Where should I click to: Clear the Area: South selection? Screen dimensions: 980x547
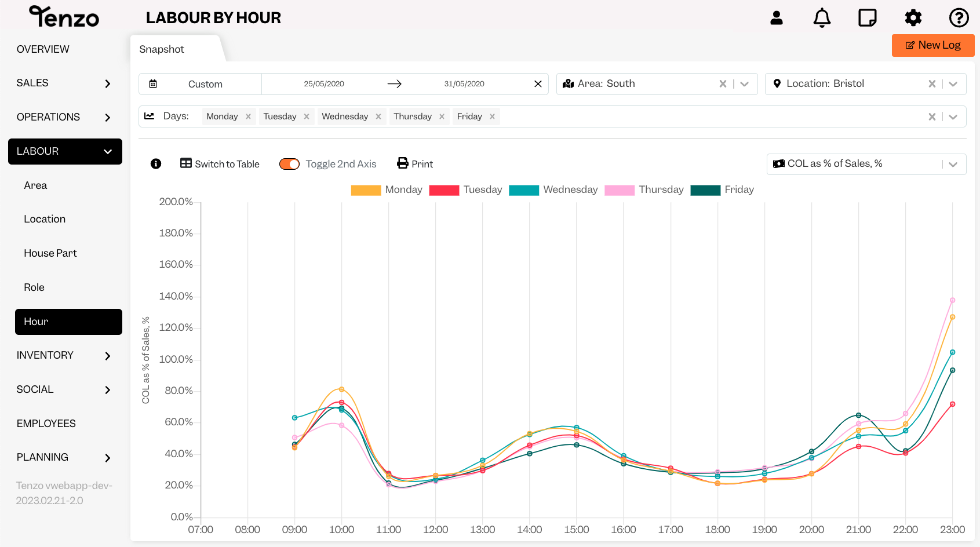coord(723,84)
